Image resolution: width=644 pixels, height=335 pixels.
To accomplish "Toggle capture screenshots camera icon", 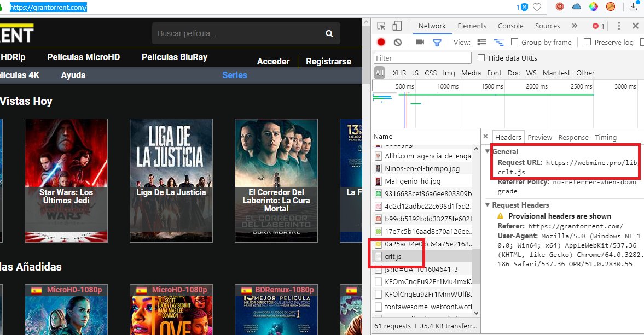I will pyautogui.click(x=420, y=42).
